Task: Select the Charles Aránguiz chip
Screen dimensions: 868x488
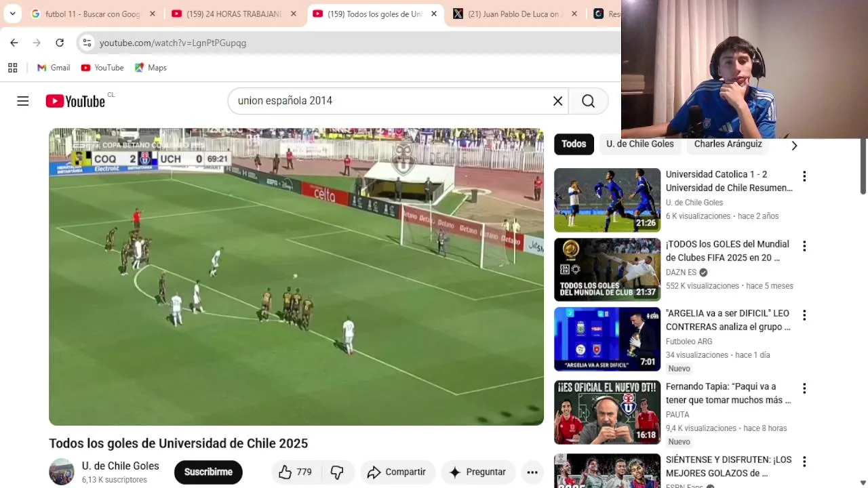Action: [728, 144]
